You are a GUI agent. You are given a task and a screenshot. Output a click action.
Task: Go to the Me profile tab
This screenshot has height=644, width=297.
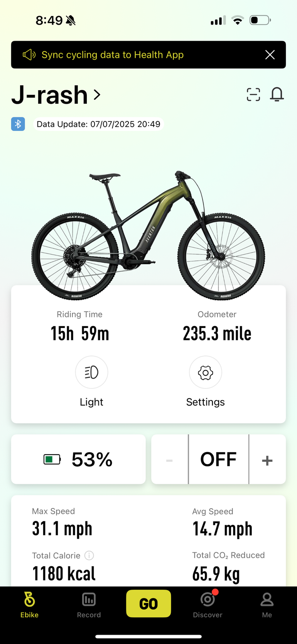[x=267, y=605]
